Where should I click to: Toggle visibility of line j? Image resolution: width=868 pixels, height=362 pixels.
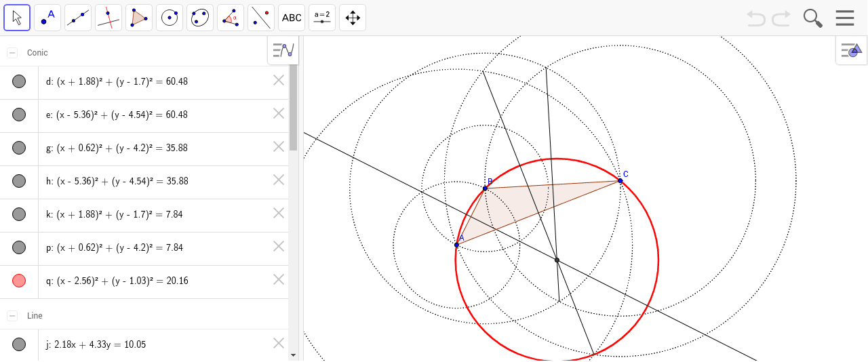click(x=19, y=344)
